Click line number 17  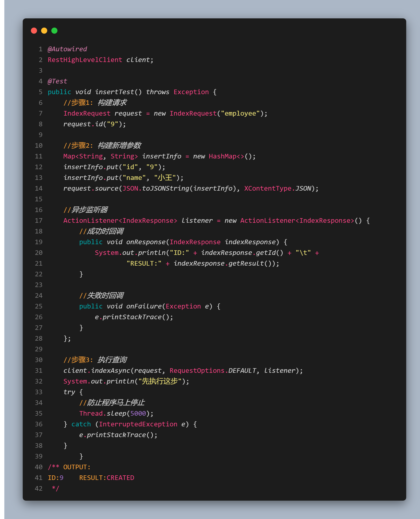pos(39,220)
